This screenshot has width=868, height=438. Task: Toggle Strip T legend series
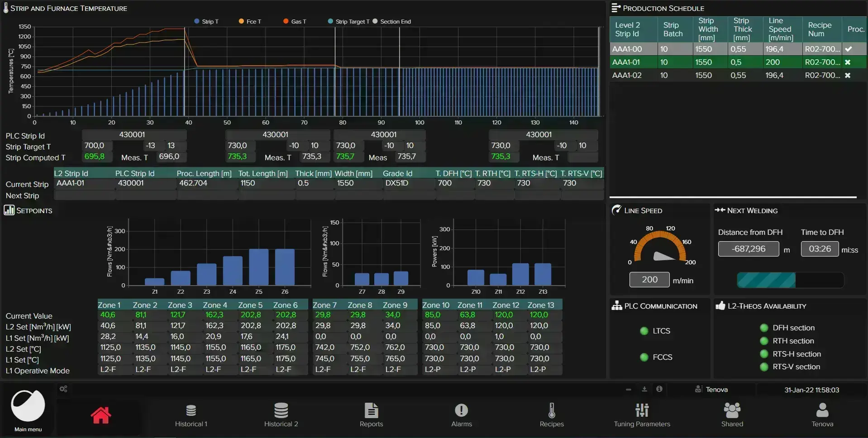tap(206, 21)
